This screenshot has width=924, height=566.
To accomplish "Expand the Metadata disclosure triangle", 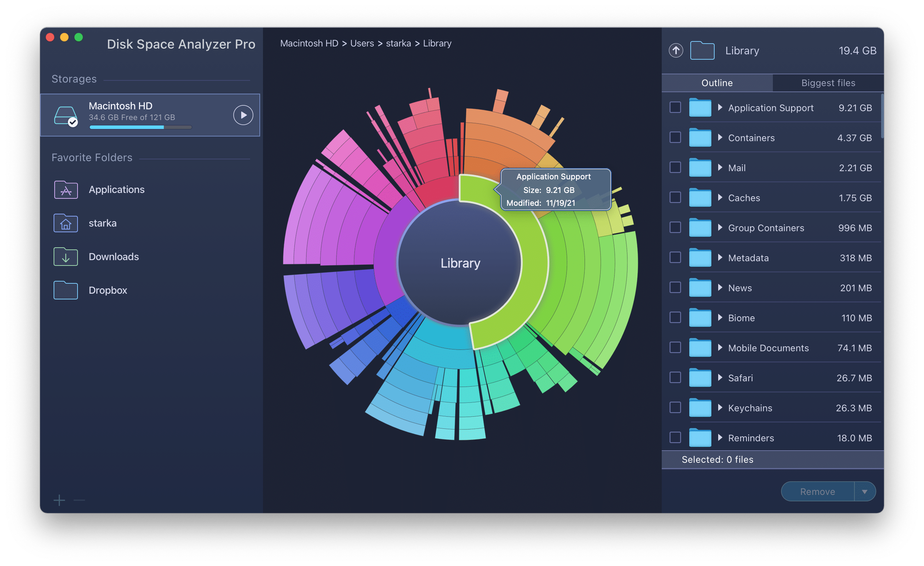I will click(720, 257).
